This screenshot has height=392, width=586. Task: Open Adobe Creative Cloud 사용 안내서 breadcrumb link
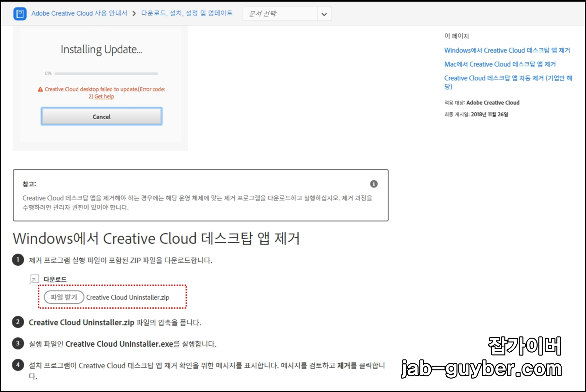point(79,13)
